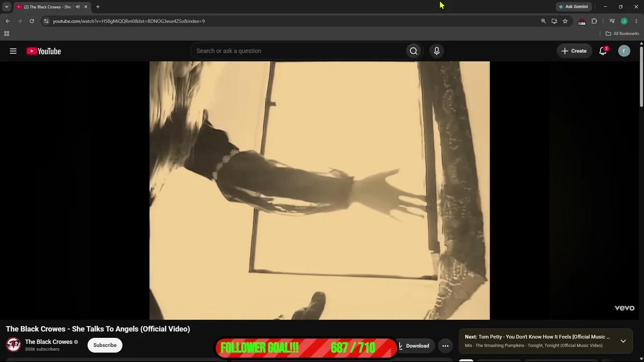Click the 303K subscribers text
Screen dimensions: 644x362
pos(42,349)
